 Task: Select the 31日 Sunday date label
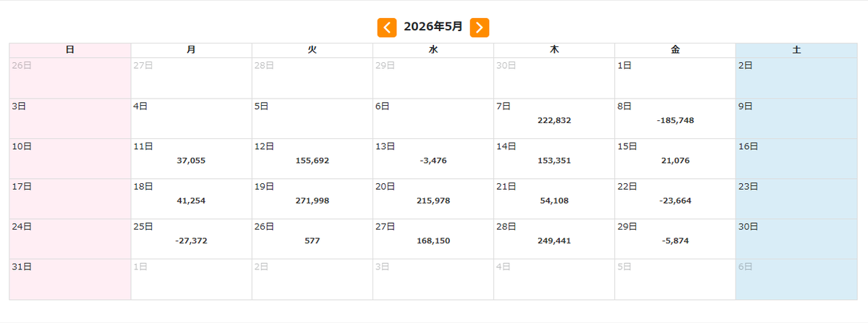click(x=22, y=267)
